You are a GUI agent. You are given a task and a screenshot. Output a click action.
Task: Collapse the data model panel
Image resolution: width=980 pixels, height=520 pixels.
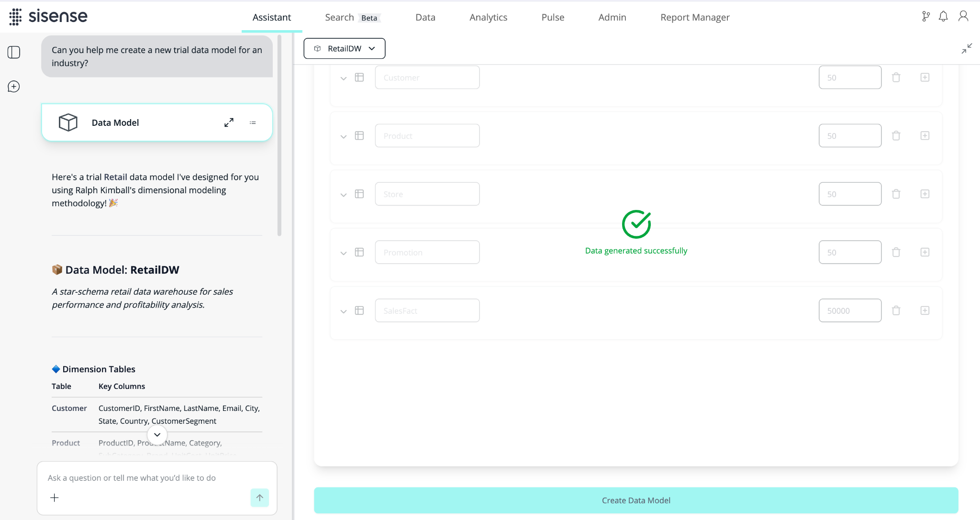pyautogui.click(x=967, y=48)
